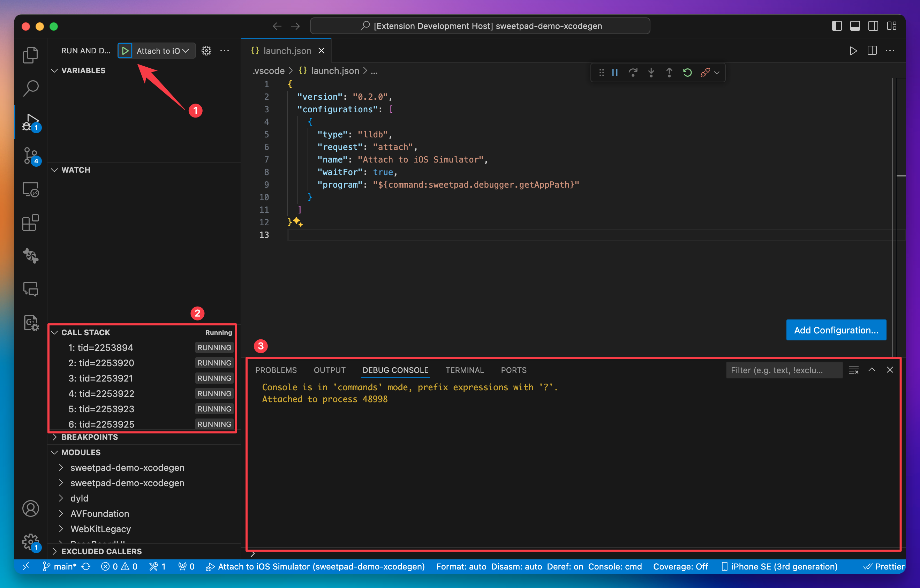Viewport: 920px width, 588px height.
Task: Click the Disconnect debugger plug icon
Action: coord(705,73)
